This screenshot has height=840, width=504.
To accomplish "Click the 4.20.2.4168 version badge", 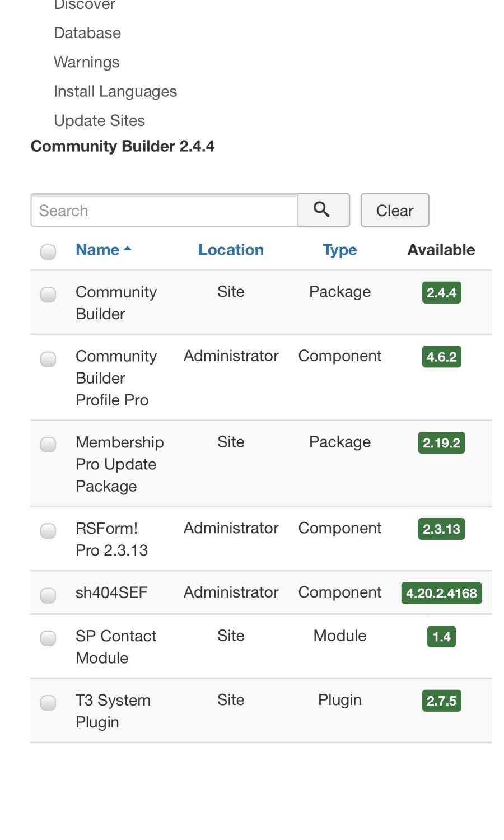I will pos(441,593).
